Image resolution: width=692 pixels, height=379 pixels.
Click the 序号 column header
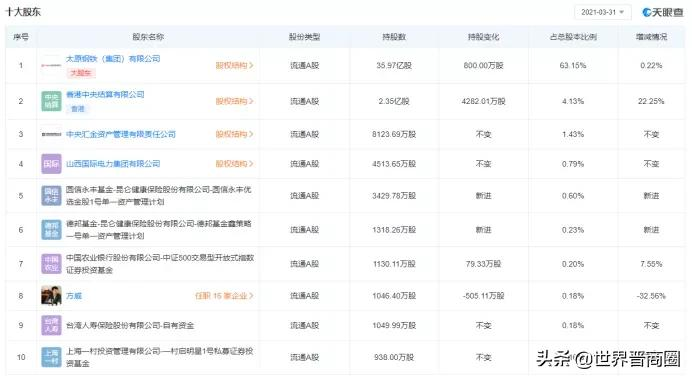tap(21, 37)
